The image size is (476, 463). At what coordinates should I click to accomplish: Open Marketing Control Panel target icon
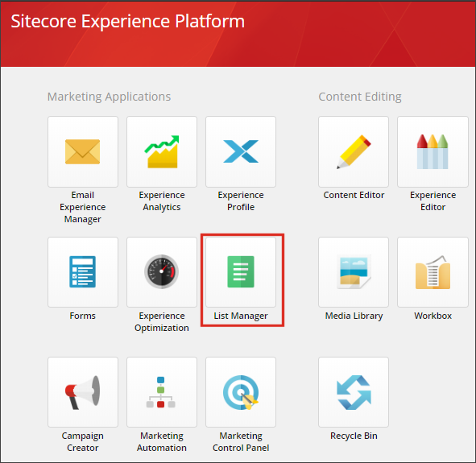(x=241, y=392)
